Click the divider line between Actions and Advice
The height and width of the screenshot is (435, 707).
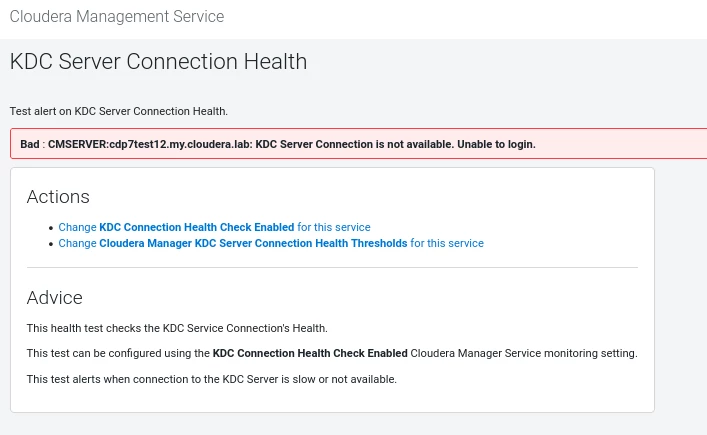[332, 267]
